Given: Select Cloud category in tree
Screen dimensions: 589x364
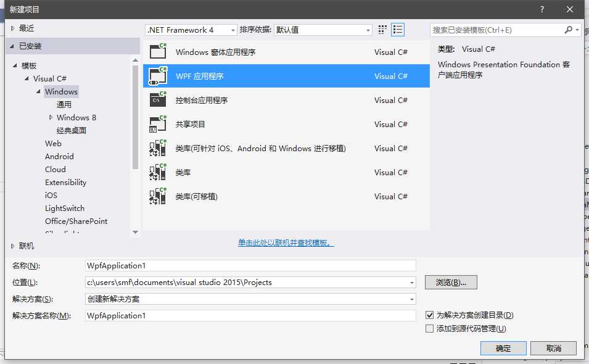Looking at the screenshot, I should (56, 170).
